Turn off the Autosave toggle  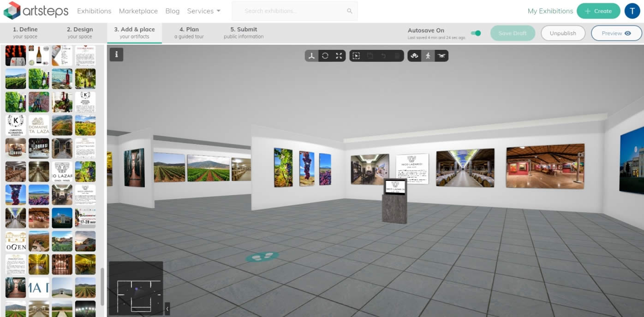coord(476,33)
